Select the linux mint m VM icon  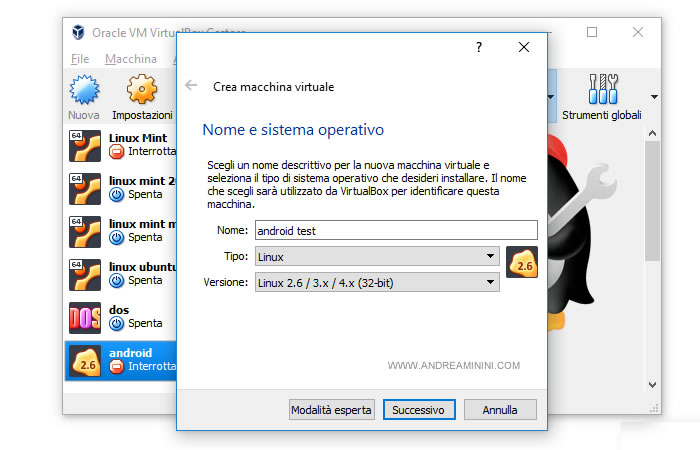click(85, 232)
